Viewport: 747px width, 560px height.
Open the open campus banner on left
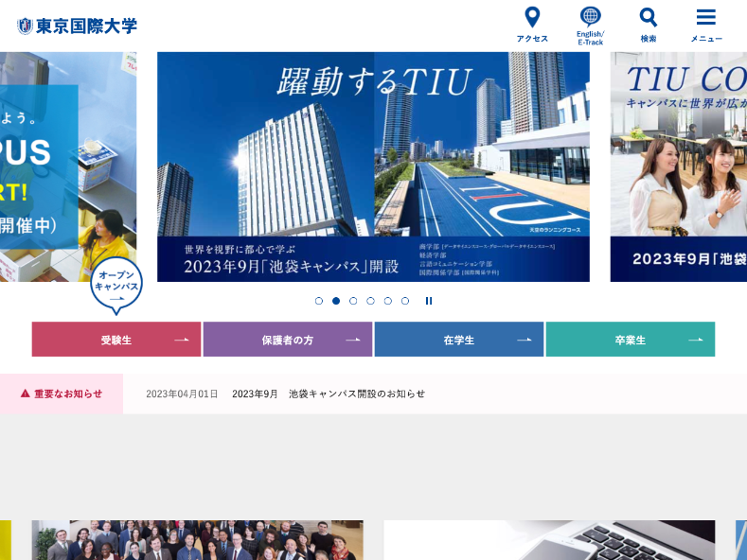(x=68, y=166)
